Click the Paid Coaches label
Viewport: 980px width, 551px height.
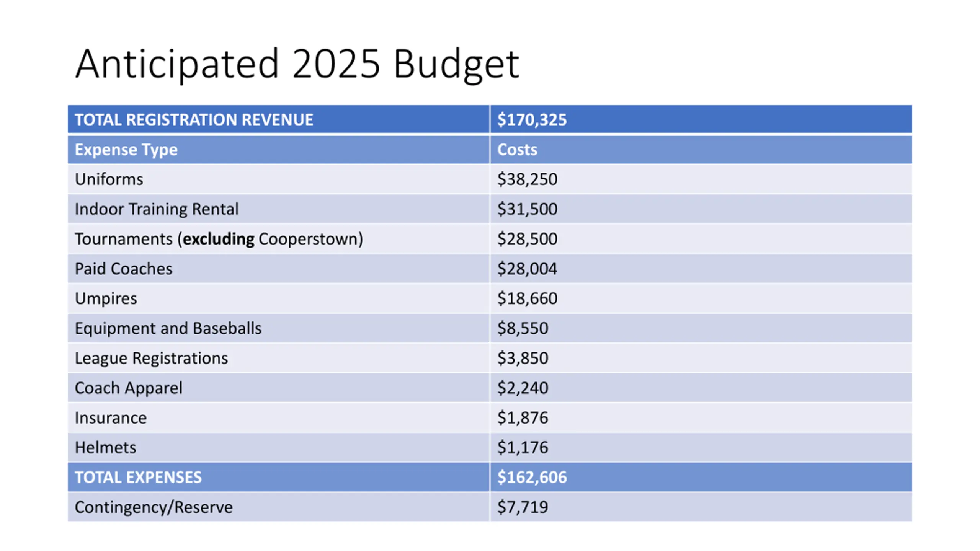[124, 269]
